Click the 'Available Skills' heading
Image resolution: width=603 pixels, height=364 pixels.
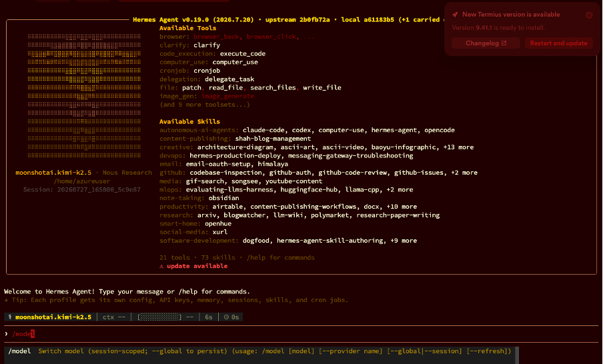click(189, 121)
